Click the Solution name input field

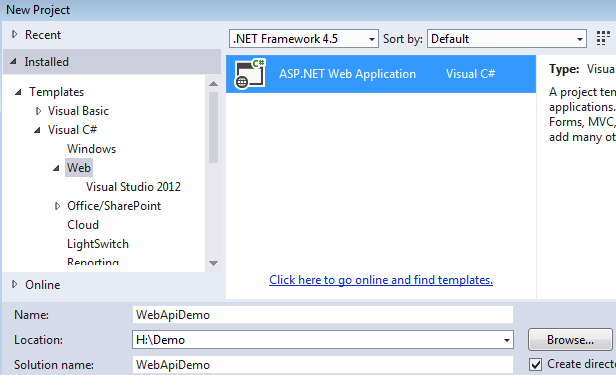pos(323,365)
